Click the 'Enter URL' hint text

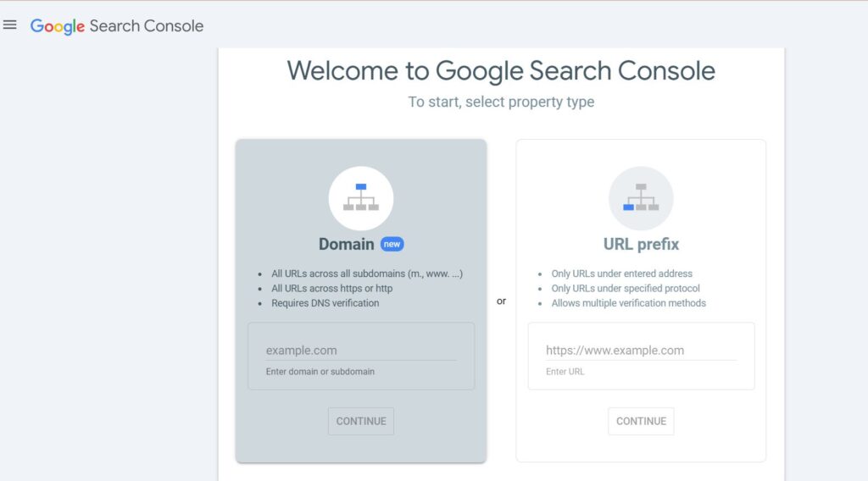click(565, 372)
